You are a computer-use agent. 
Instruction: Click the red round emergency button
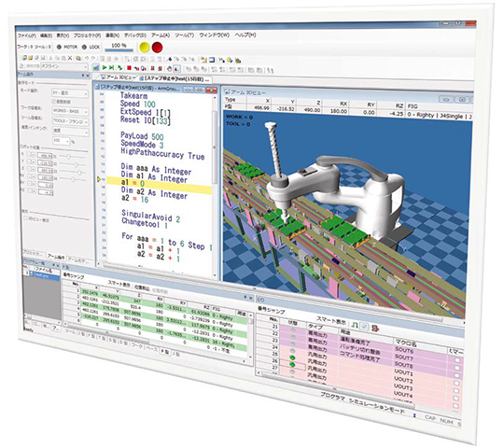[157, 48]
